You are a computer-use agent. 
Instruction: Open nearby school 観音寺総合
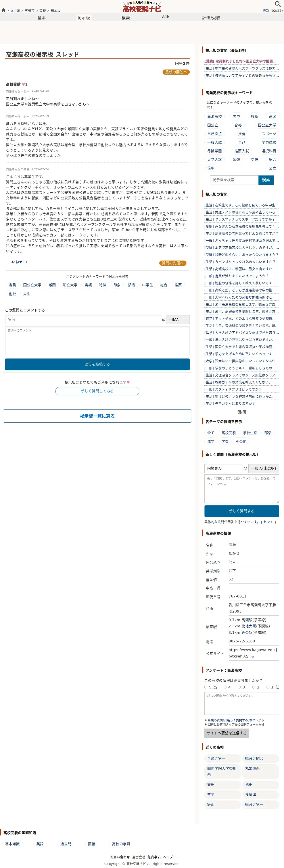coord(261,758)
